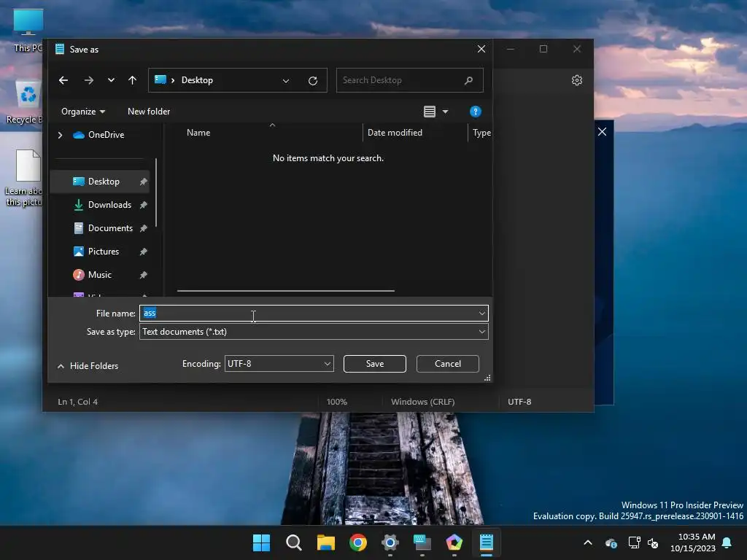
Task: Click Ln 1, Col 4 in Notepad status bar
Action: (77, 402)
